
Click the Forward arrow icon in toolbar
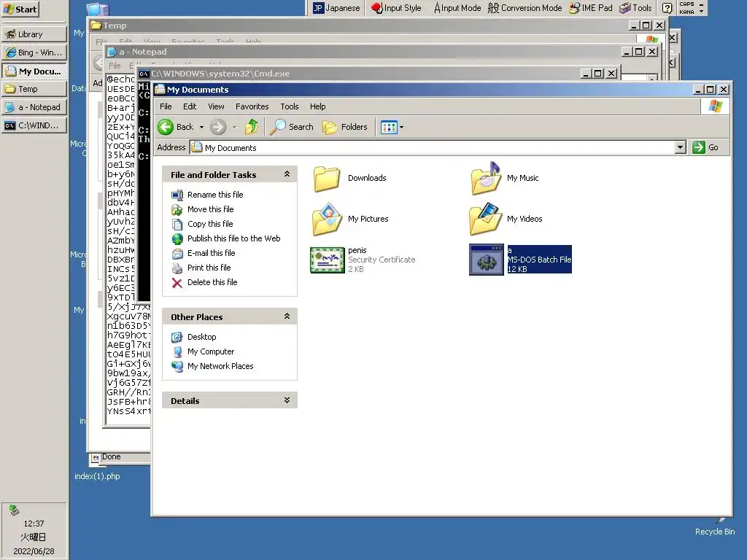click(x=217, y=127)
